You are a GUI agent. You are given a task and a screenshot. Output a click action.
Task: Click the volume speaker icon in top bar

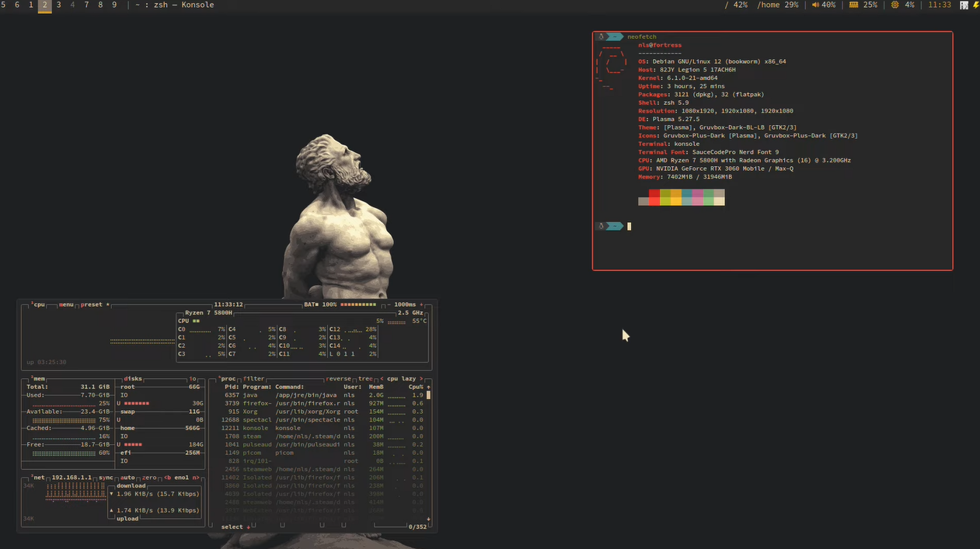tap(816, 5)
